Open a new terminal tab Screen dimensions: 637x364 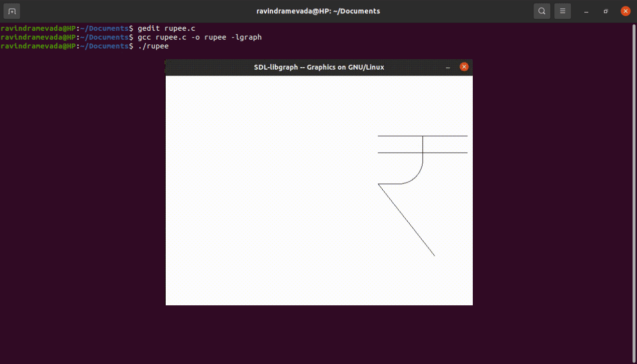coord(12,11)
